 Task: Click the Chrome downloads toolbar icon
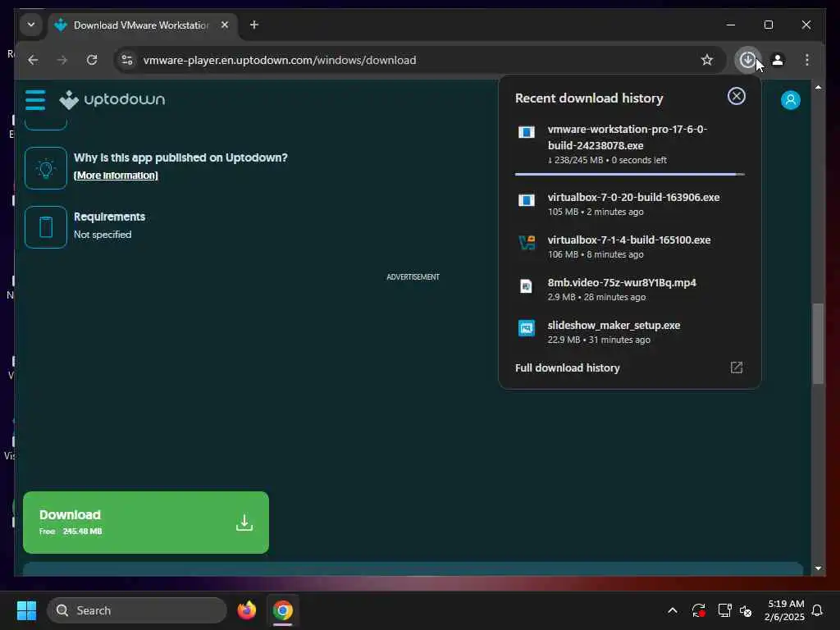747,60
